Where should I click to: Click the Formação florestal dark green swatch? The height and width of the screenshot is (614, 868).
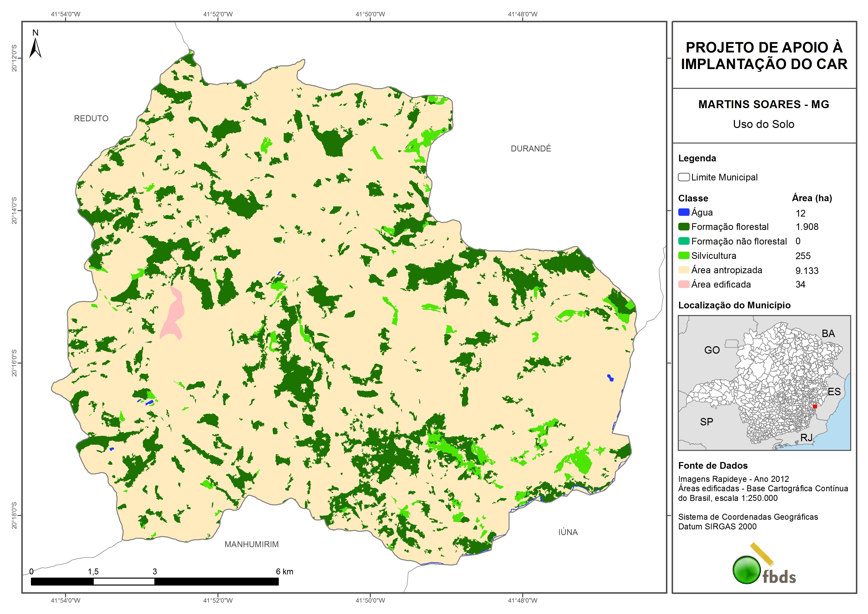683,227
